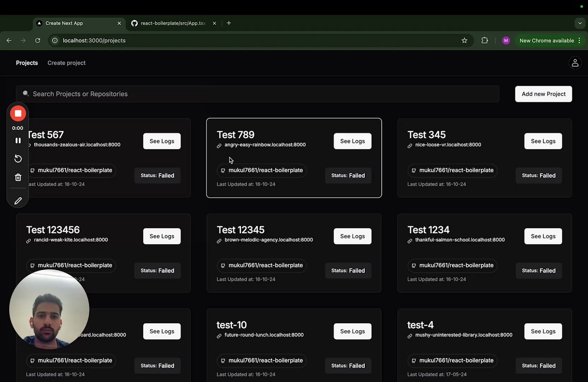Reload the current page

tap(38, 40)
